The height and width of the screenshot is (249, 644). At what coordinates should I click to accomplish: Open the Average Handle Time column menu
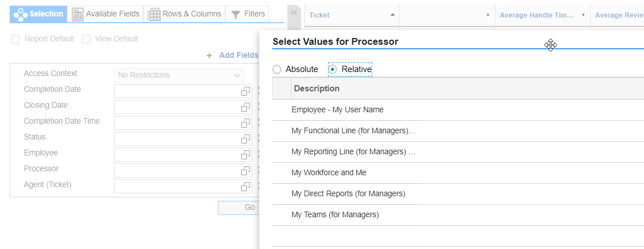click(x=583, y=15)
